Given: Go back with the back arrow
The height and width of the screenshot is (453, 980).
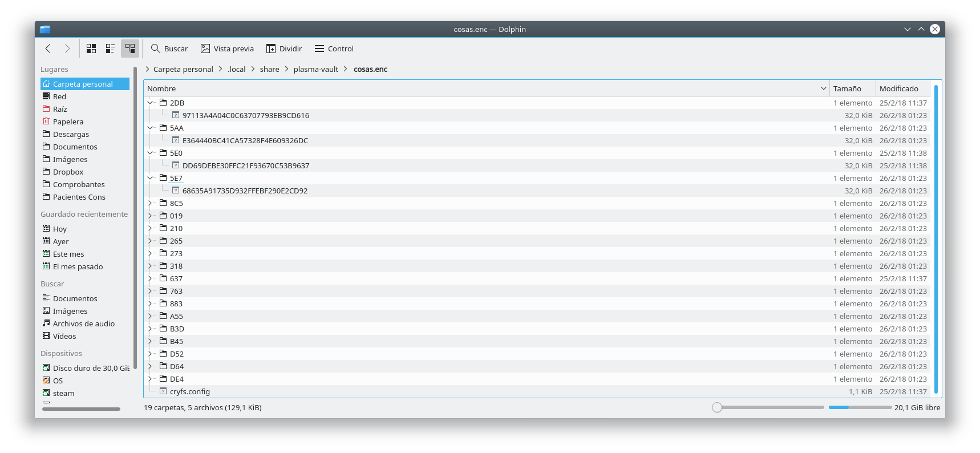Looking at the screenshot, I should point(48,48).
